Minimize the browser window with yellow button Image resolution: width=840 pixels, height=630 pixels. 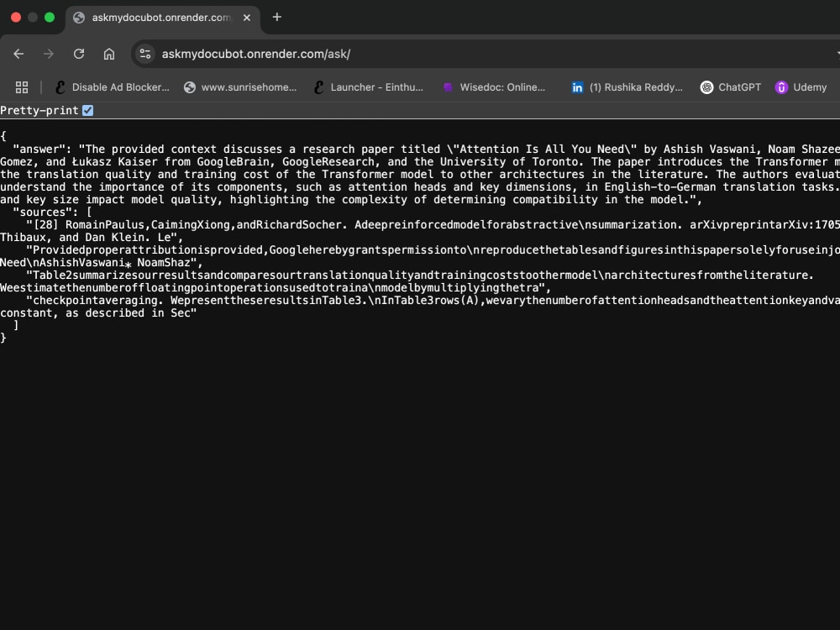(x=33, y=17)
